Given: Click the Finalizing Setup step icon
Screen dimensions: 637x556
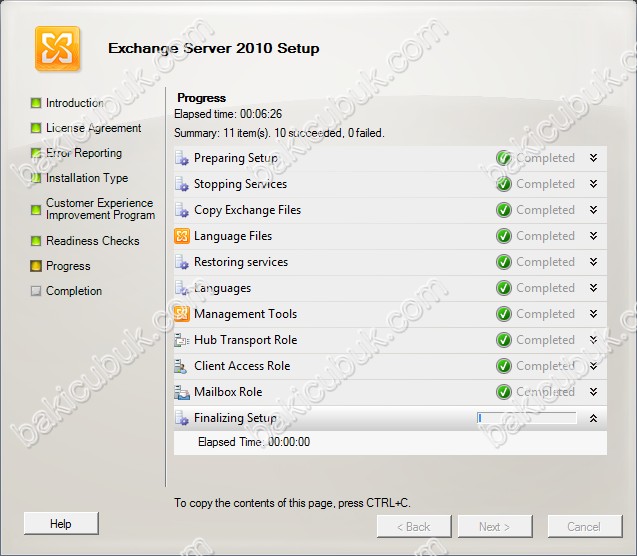Looking at the screenshot, I should click(182, 418).
